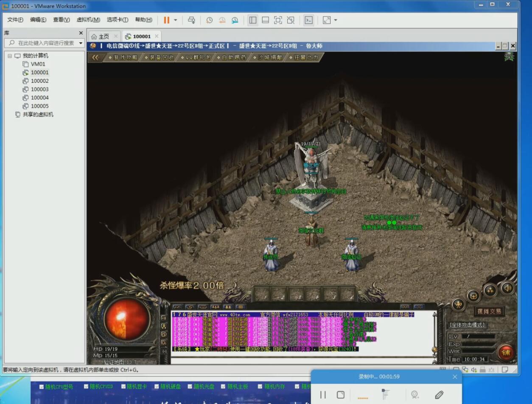Viewport: 532px width, 404px height.
Task: Open the 沙城捐献 game menu tab
Action: pyautogui.click(x=268, y=57)
